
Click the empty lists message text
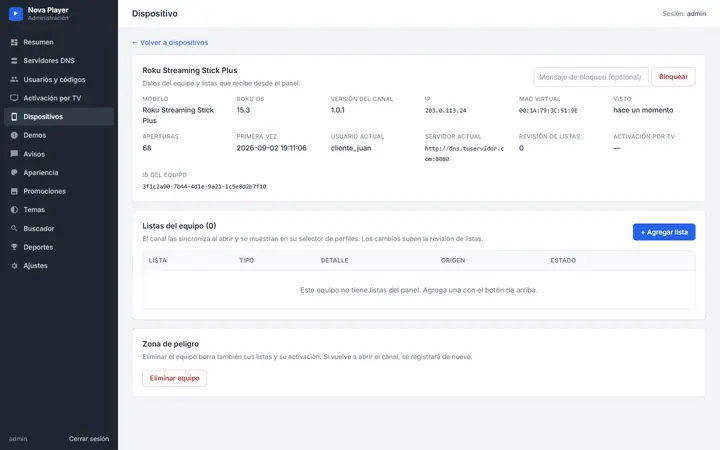pyautogui.click(x=419, y=290)
